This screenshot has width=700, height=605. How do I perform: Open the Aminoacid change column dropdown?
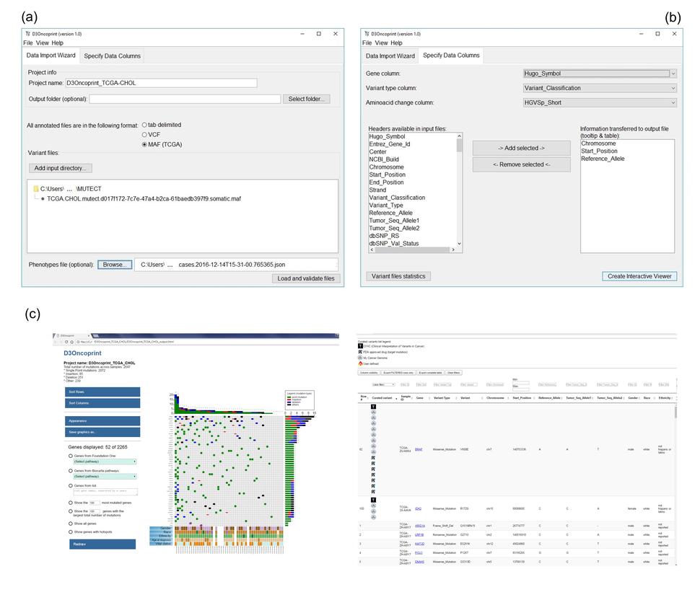click(600, 102)
